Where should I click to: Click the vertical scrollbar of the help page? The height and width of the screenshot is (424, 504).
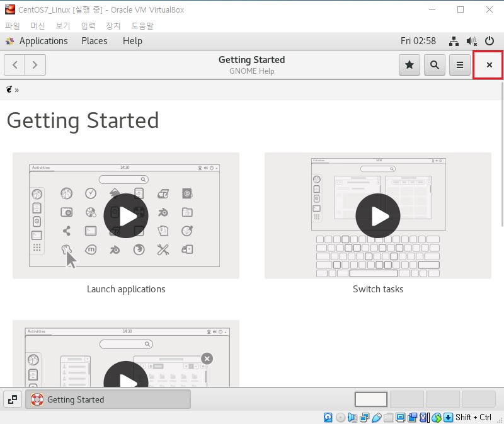click(502, 154)
